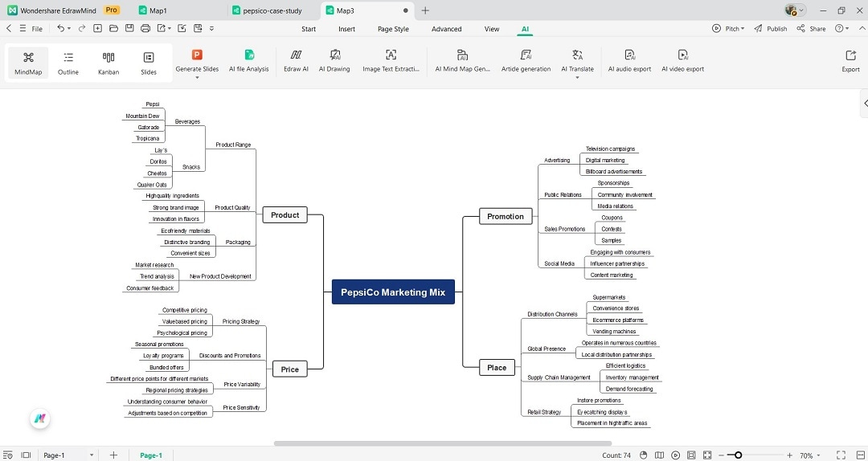Image resolution: width=868 pixels, height=461 pixels.
Task: Click the floating AI assistant bubble
Action: click(40, 419)
